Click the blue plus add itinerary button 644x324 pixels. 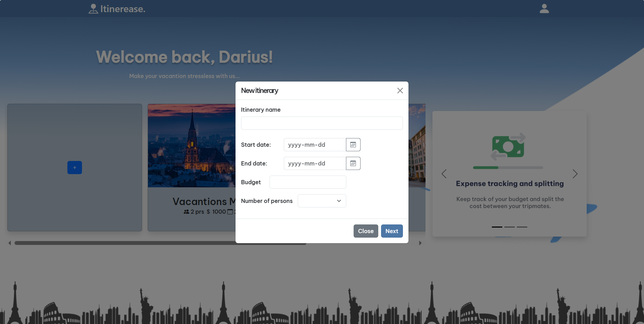[x=75, y=168]
